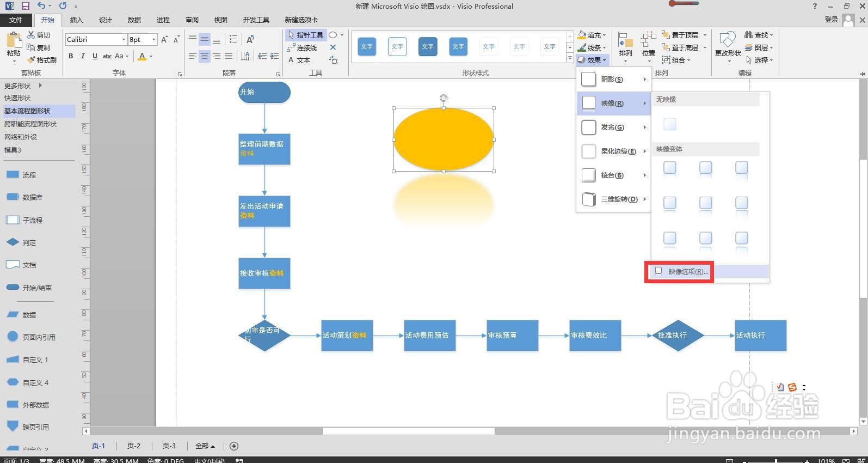
Task: Open the Effects dropdown button
Action: (x=592, y=60)
